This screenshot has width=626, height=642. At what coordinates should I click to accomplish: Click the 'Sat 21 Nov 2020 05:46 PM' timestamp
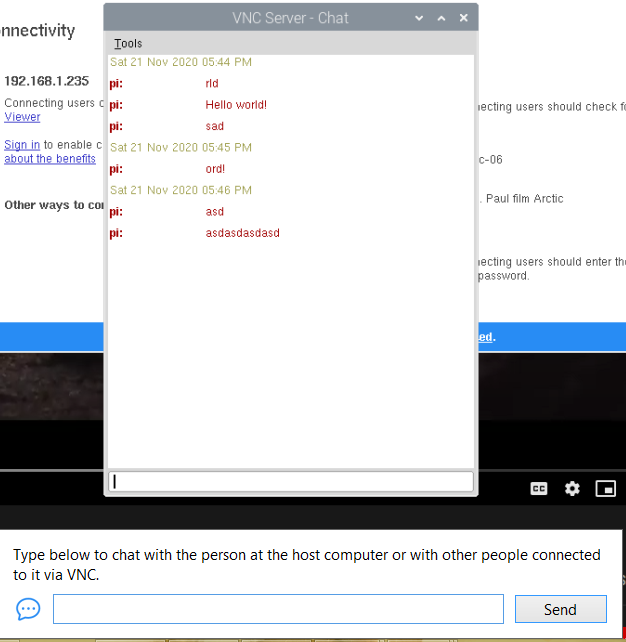tap(181, 190)
